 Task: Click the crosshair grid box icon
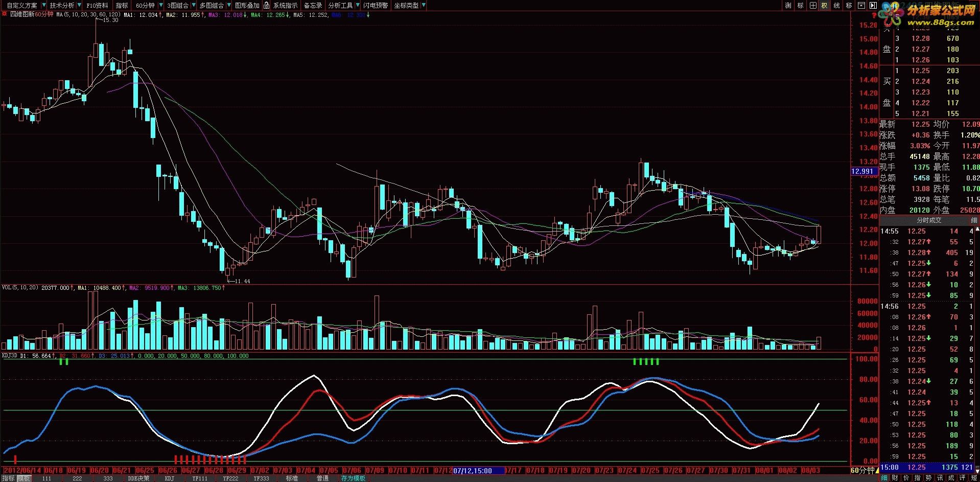click(x=812, y=5)
